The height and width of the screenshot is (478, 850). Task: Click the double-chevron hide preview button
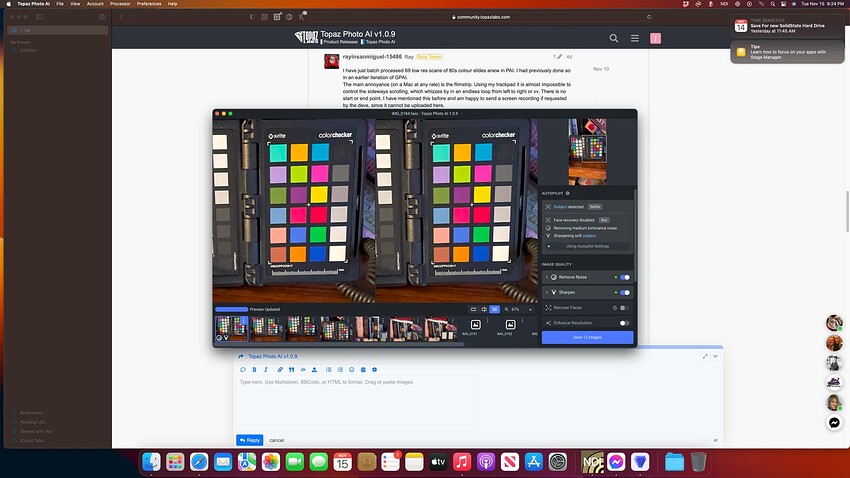716,440
